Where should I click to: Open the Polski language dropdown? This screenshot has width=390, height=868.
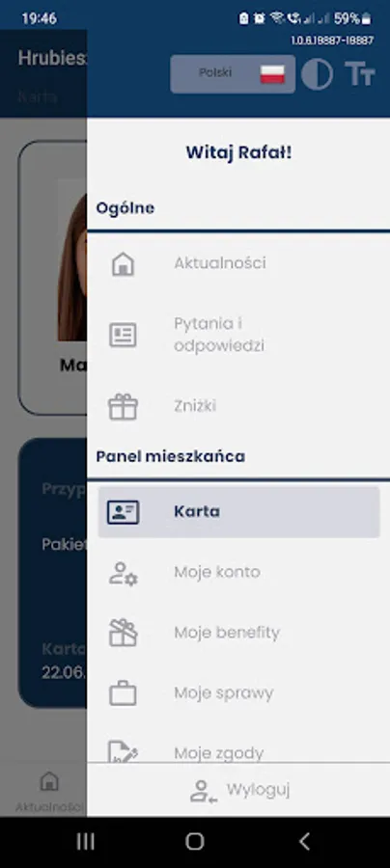(233, 73)
